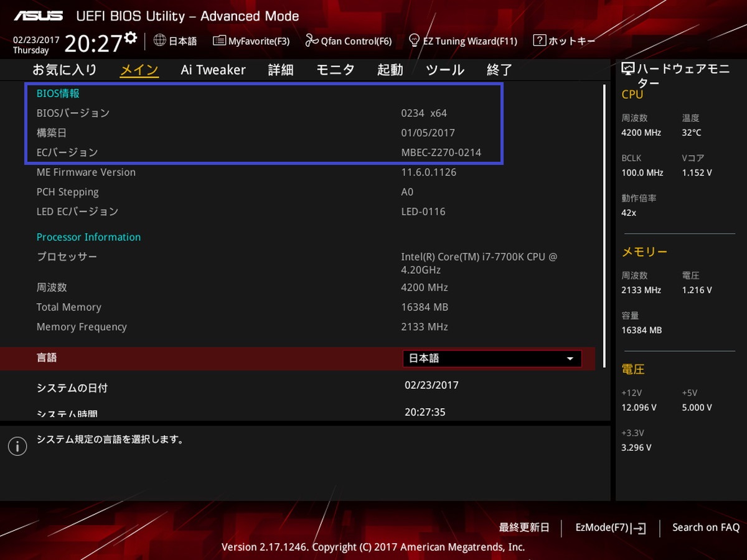Select the システム時間 value 20:27:35
Viewport: 747px width, 560px height.
pyautogui.click(x=425, y=412)
